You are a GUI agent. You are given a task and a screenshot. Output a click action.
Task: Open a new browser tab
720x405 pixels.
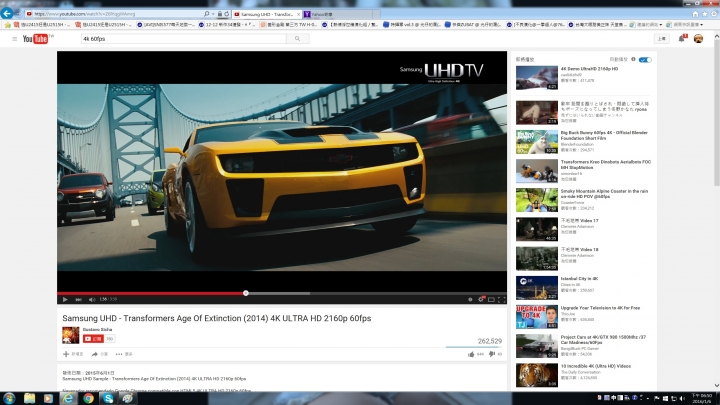click(376, 14)
